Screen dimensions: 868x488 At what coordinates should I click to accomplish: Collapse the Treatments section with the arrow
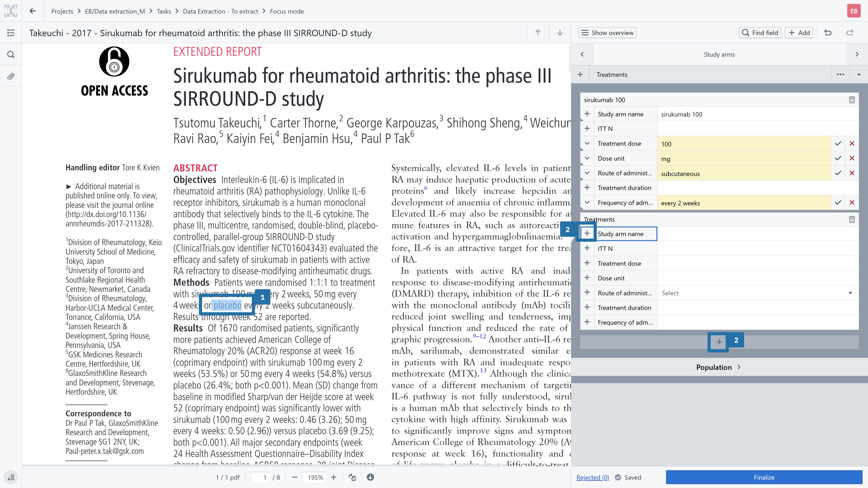click(x=859, y=74)
